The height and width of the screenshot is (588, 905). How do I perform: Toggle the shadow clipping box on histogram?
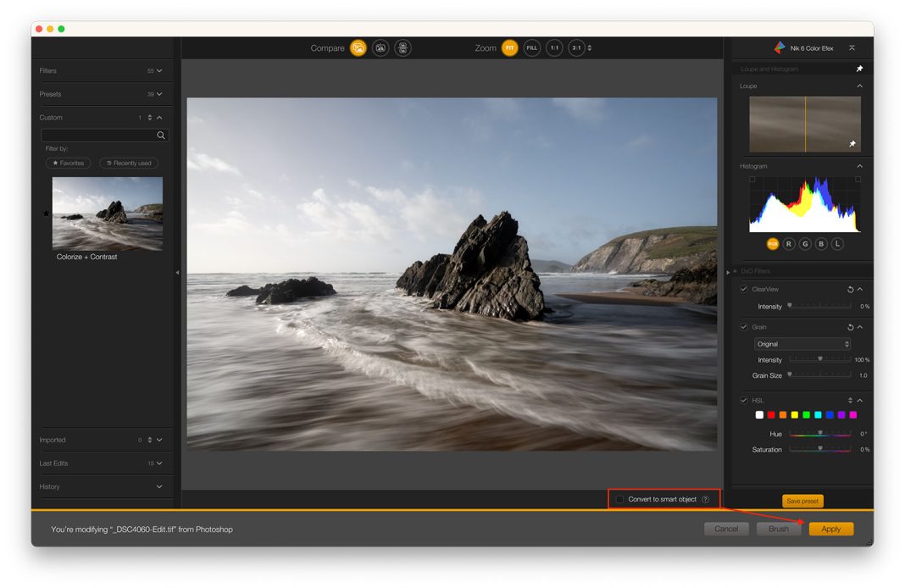pos(752,180)
